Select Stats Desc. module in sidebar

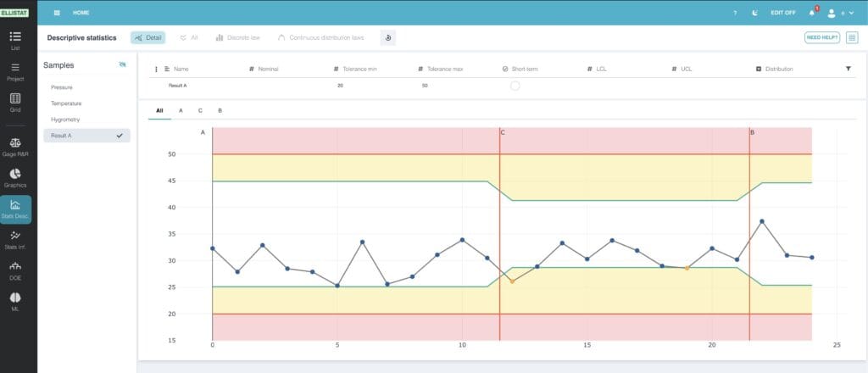coord(15,209)
